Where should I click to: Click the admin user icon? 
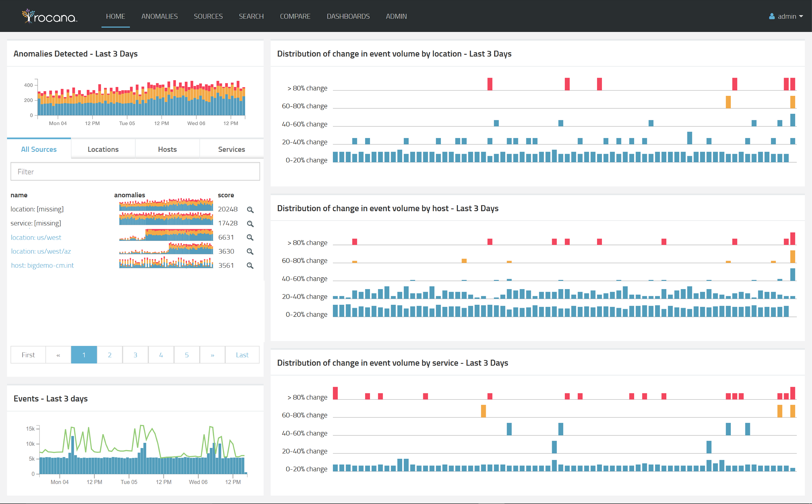point(771,16)
